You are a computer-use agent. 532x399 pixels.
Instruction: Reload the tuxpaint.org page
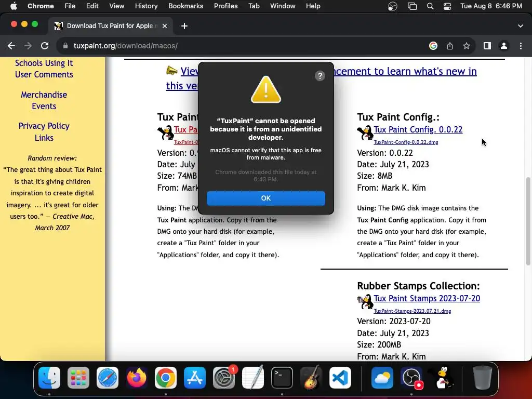coord(45,46)
